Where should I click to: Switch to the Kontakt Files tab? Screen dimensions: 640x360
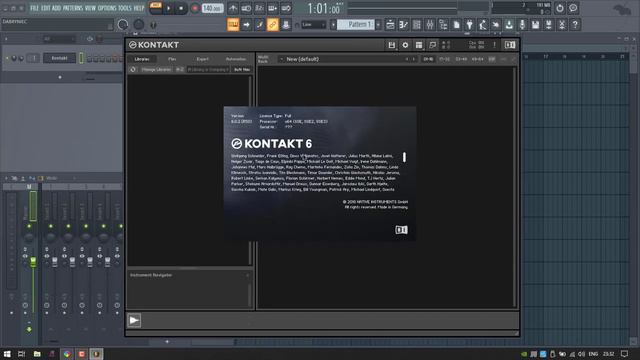tap(172, 59)
